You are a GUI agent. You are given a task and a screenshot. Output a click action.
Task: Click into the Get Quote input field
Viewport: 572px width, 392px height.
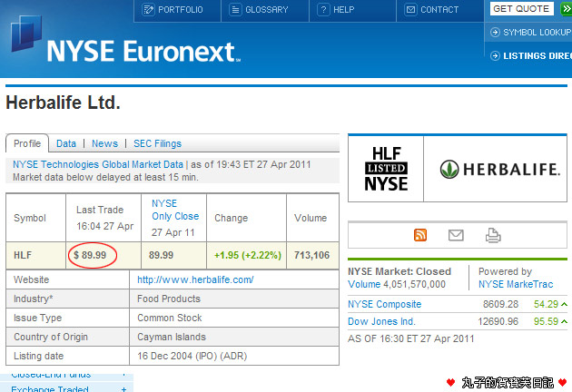click(x=522, y=9)
